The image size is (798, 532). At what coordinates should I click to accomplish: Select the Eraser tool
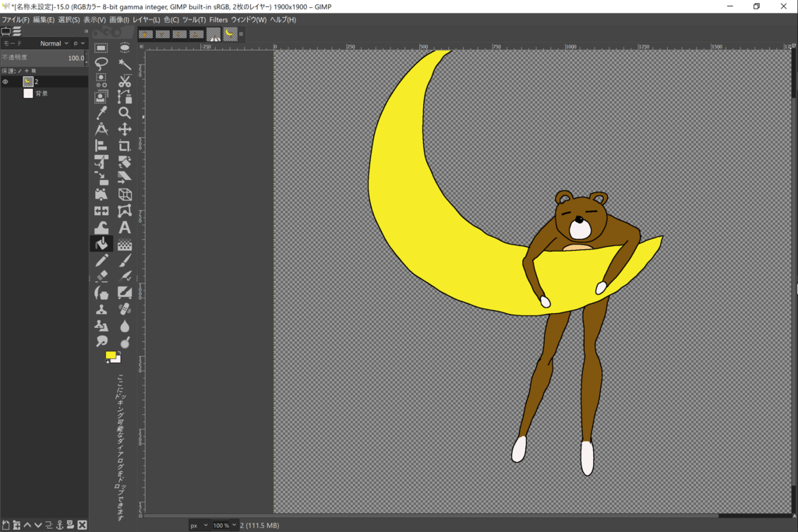(x=101, y=277)
